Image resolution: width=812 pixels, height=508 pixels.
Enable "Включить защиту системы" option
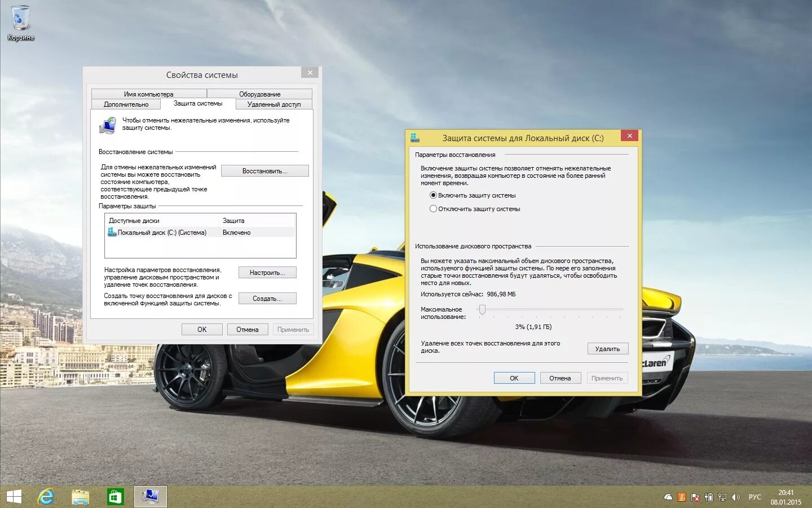433,195
